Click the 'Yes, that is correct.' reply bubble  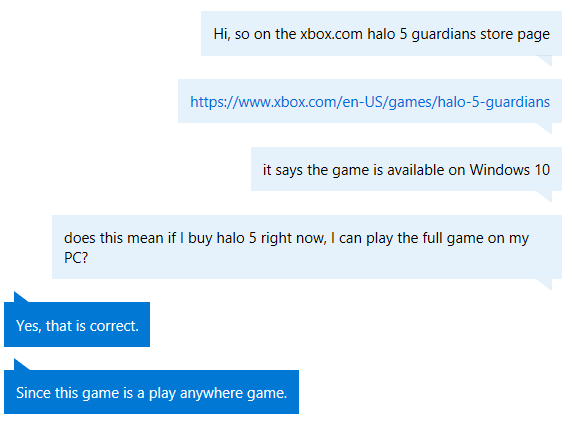point(77,324)
